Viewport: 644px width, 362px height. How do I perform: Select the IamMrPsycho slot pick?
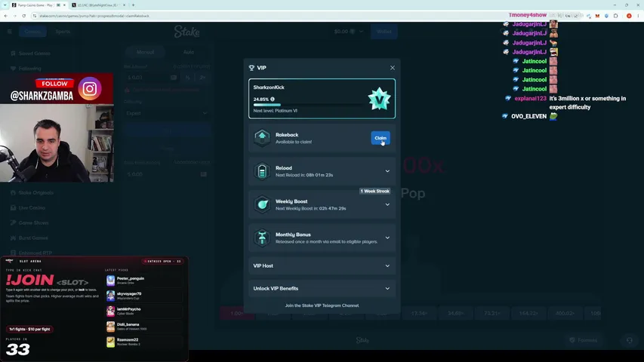[143, 311]
